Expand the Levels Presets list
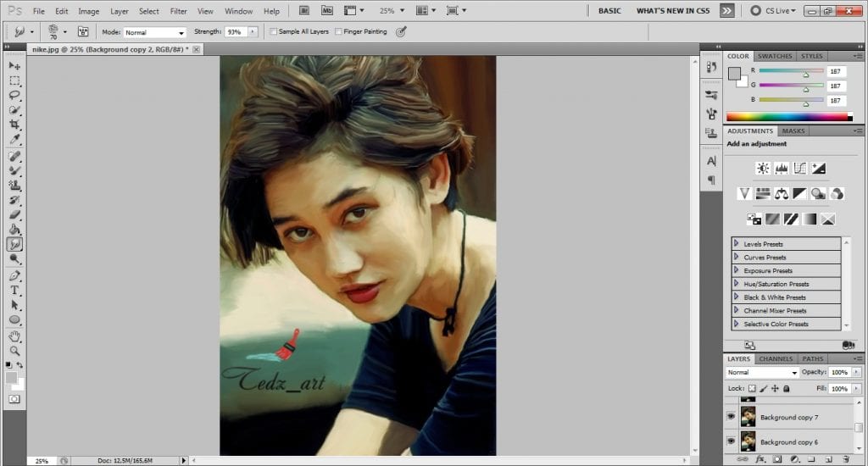 [736, 244]
